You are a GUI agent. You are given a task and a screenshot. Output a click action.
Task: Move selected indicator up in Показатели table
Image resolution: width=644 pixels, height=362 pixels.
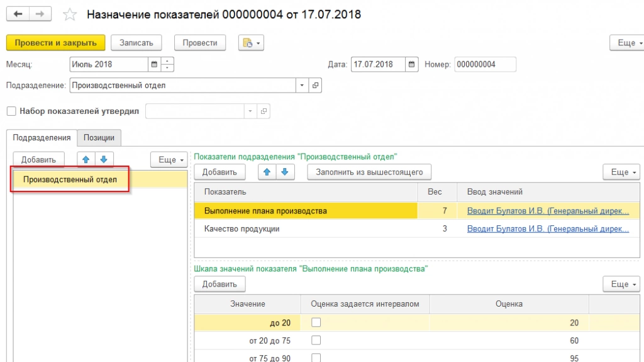tap(267, 172)
